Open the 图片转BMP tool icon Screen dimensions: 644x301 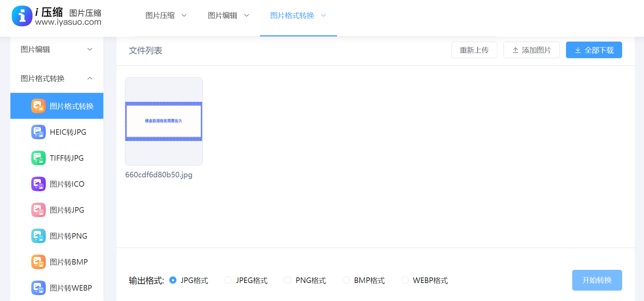[x=38, y=262]
